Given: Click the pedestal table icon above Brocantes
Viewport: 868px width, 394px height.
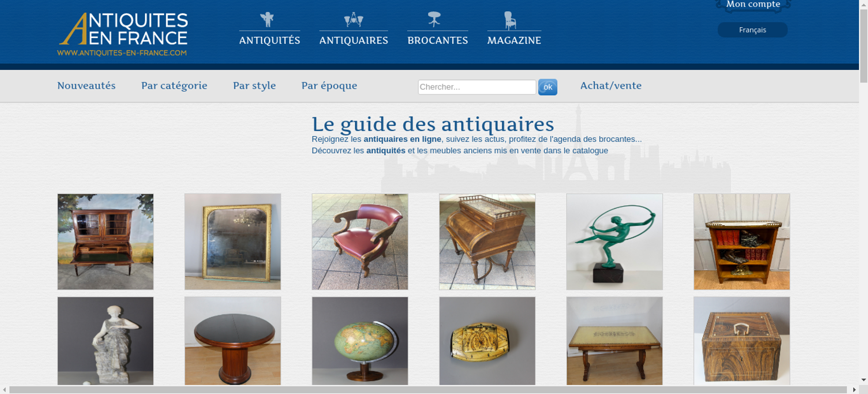Looking at the screenshot, I should [x=434, y=19].
